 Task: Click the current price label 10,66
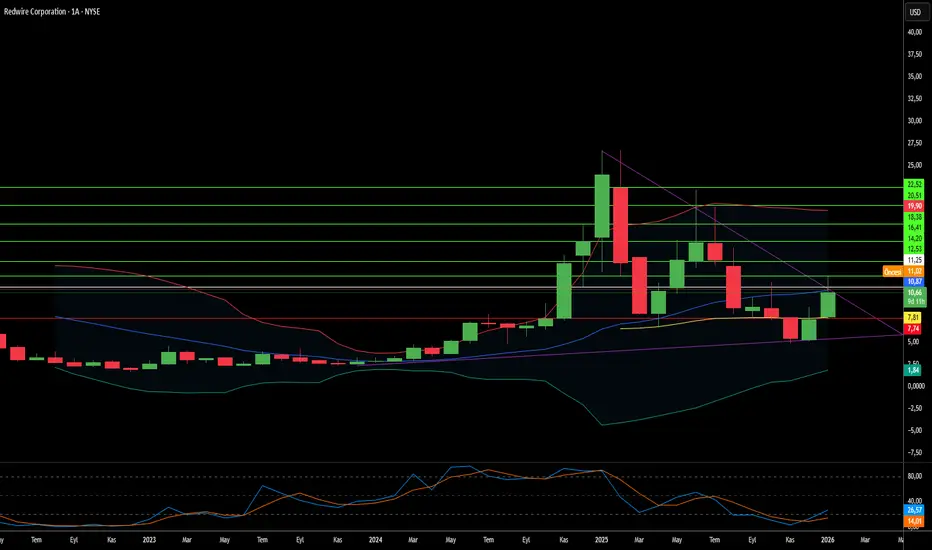(x=914, y=293)
